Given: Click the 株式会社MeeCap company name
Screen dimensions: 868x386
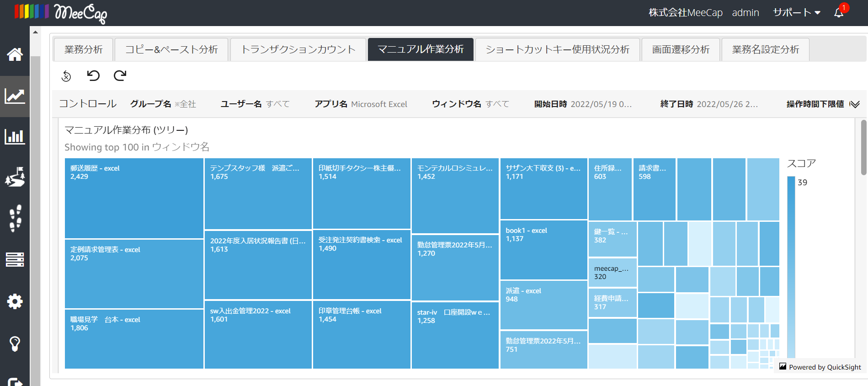Looking at the screenshot, I should coord(686,13).
